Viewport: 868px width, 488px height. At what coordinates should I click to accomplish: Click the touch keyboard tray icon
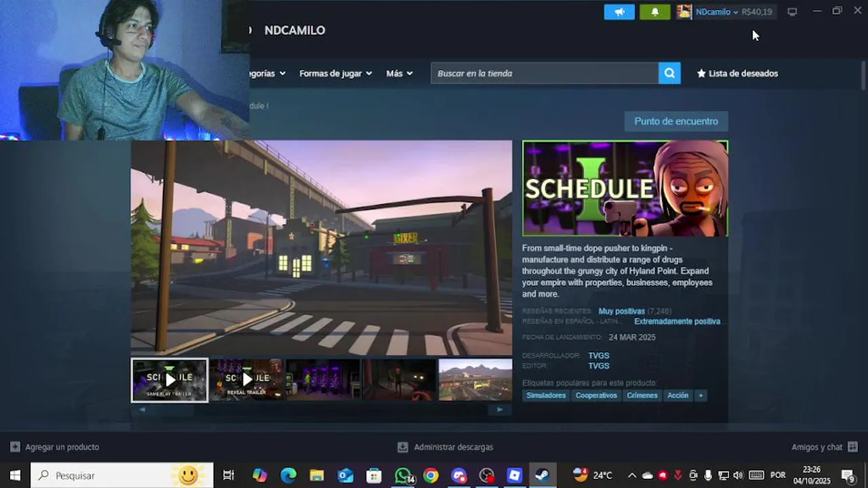[x=757, y=475]
